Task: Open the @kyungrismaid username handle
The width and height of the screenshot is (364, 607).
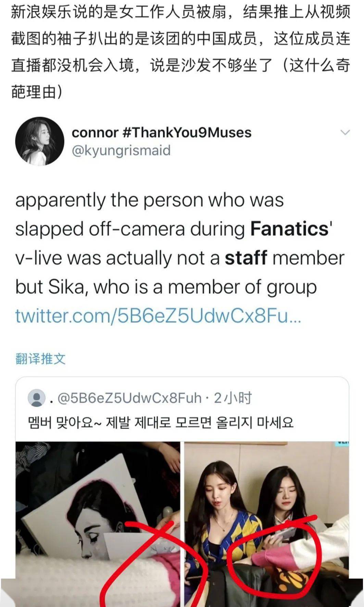Action: [x=121, y=150]
